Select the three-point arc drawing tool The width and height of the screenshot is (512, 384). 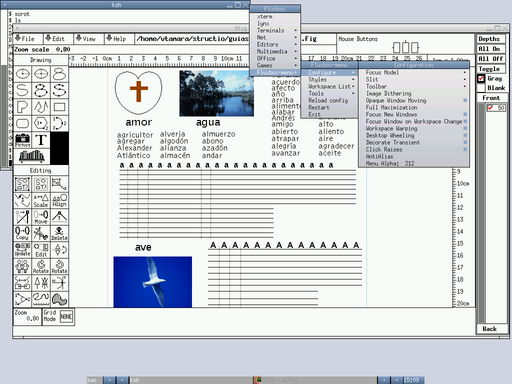[59, 123]
